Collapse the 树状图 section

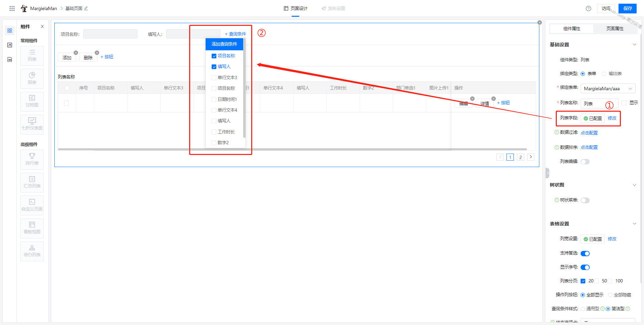[634, 185]
